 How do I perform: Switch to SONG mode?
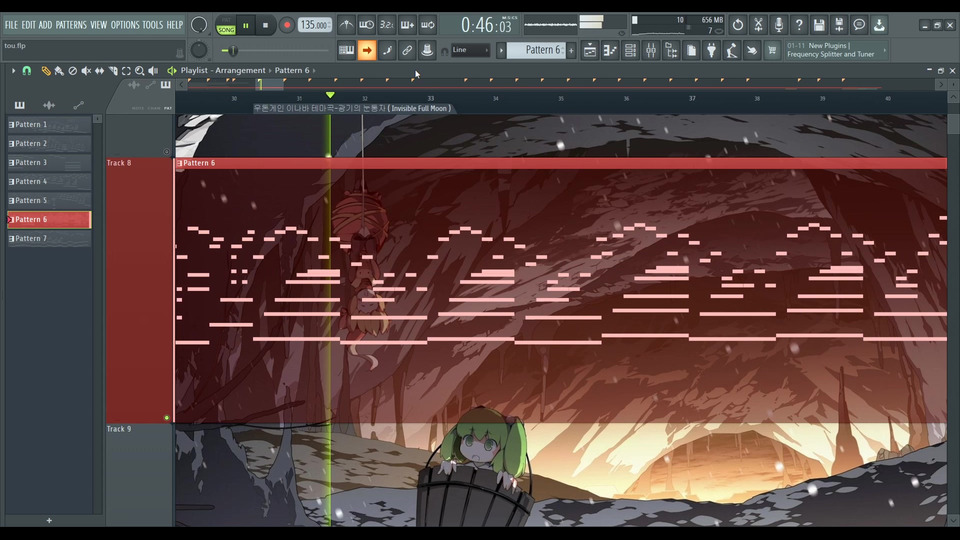(226, 29)
